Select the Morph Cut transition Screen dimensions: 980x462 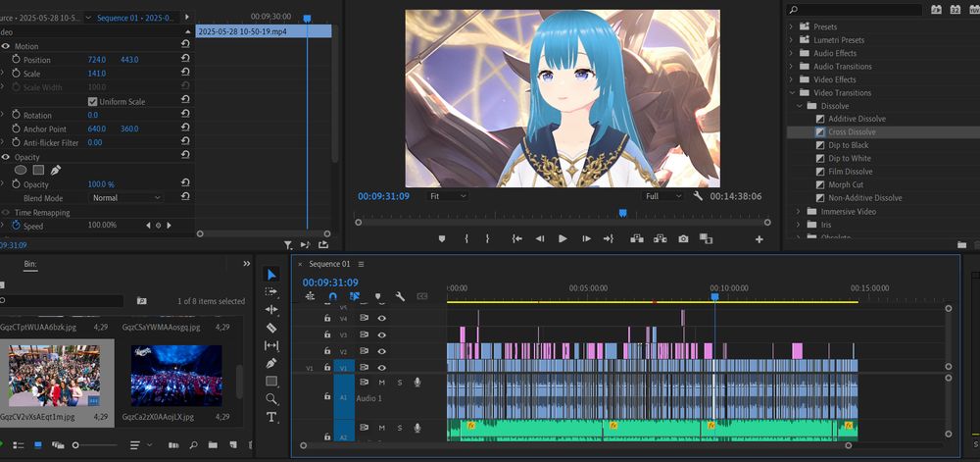pyautogui.click(x=846, y=184)
